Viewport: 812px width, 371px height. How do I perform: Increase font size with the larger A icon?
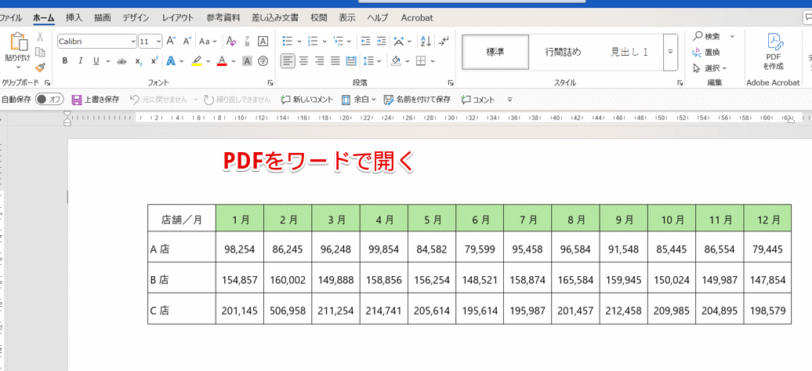171,41
